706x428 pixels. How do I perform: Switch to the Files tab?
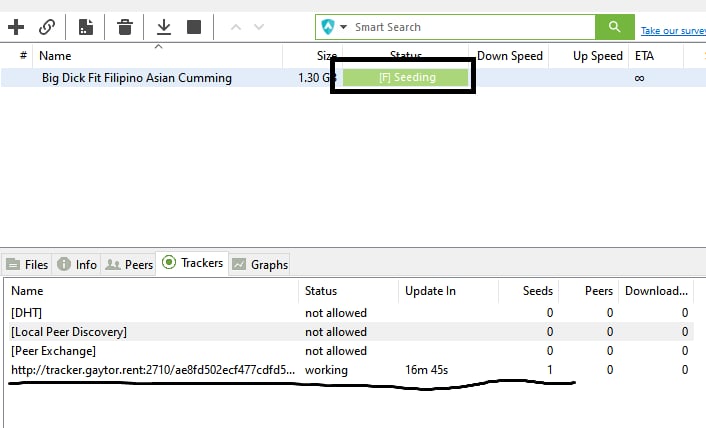tap(27, 265)
